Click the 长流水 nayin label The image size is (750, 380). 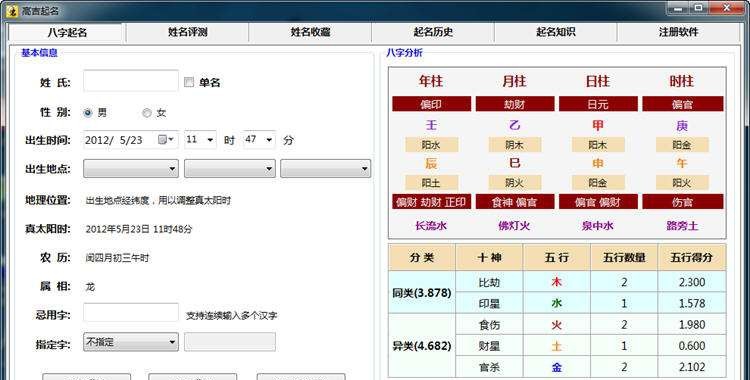tap(431, 225)
